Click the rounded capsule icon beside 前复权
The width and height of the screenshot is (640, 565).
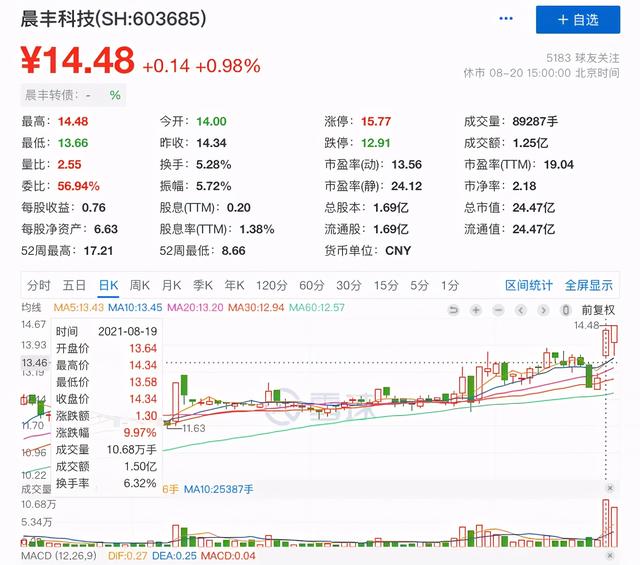coord(566,310)
